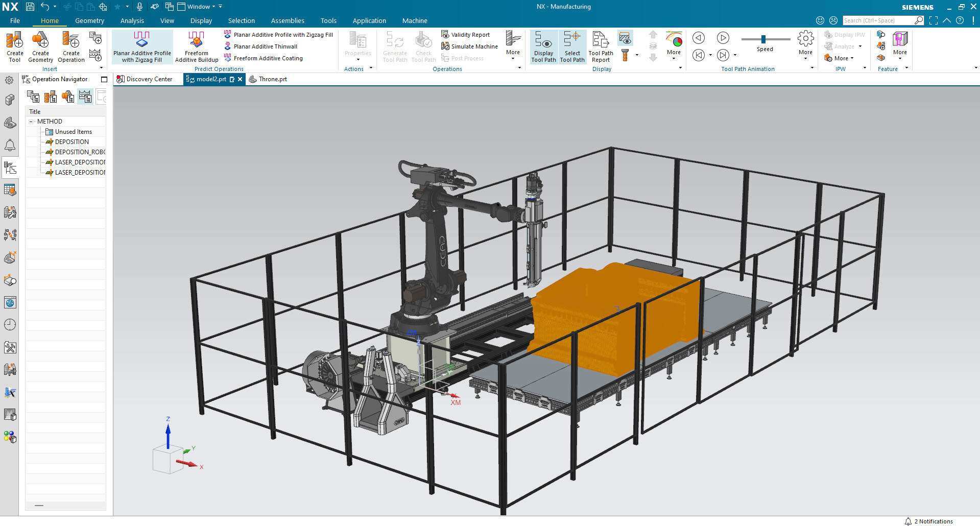Screen dimensions: 980x526
Task: Select Freeform Additive Buildup operation
Action: 197,46
